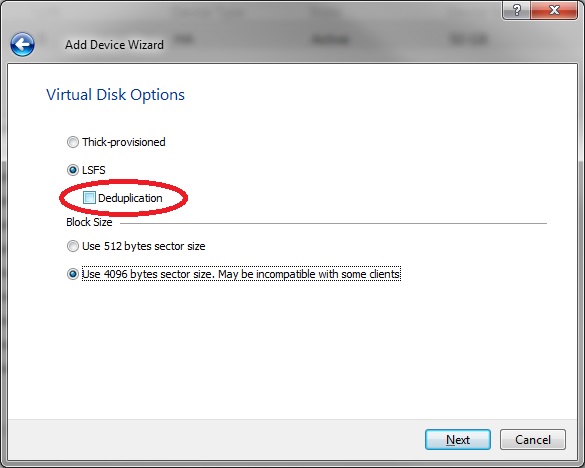Continue with the Next button

458,440
